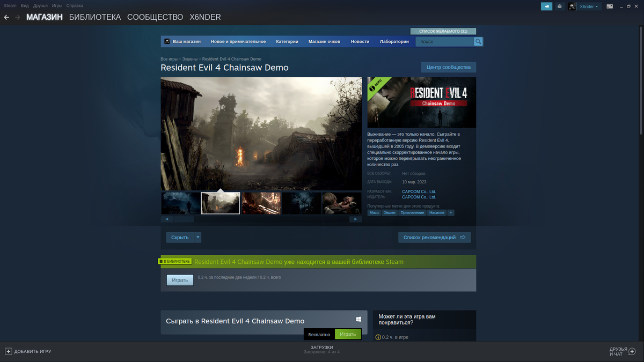Select the dark forest house thumbnail

(301, 203)
